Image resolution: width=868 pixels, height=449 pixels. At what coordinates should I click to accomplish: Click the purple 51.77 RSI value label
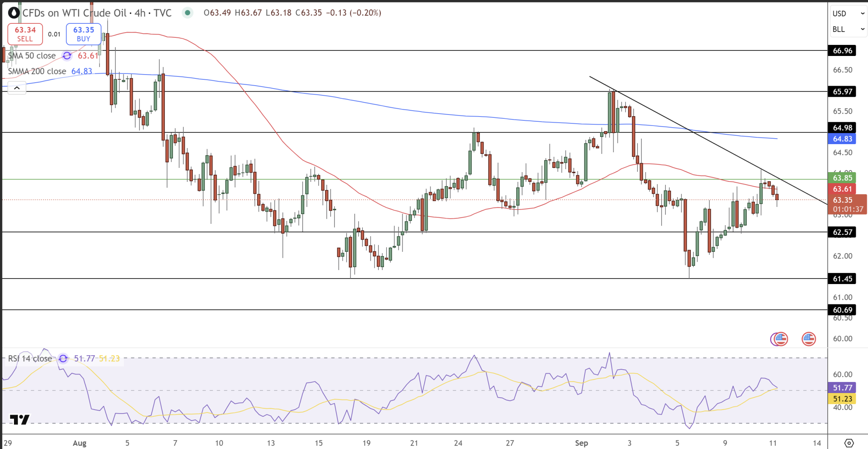[841, 388]
